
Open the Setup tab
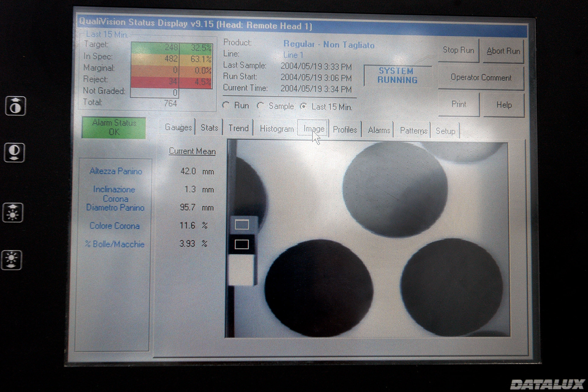click(445, 131)
